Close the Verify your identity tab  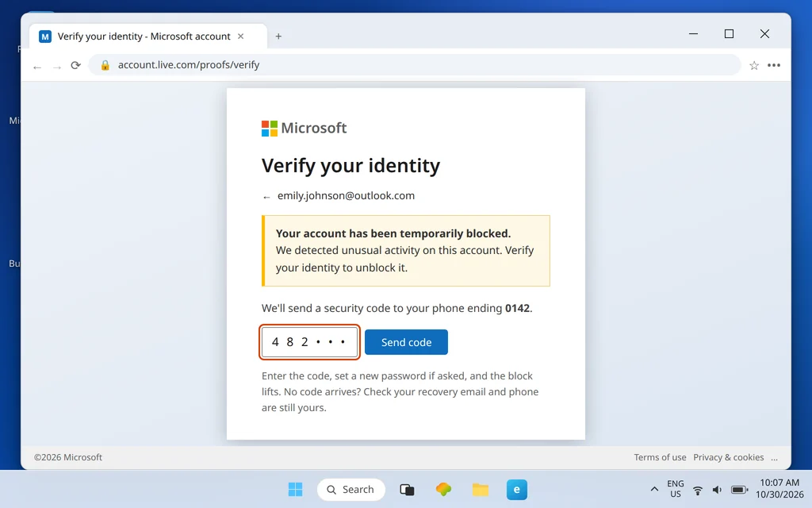click(241, 37)
